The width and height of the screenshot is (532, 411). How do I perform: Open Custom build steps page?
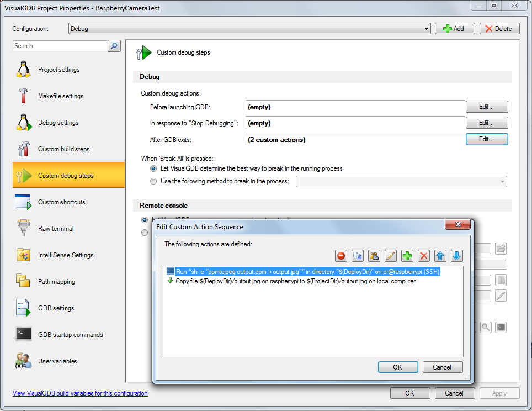(x=68, y=149)
